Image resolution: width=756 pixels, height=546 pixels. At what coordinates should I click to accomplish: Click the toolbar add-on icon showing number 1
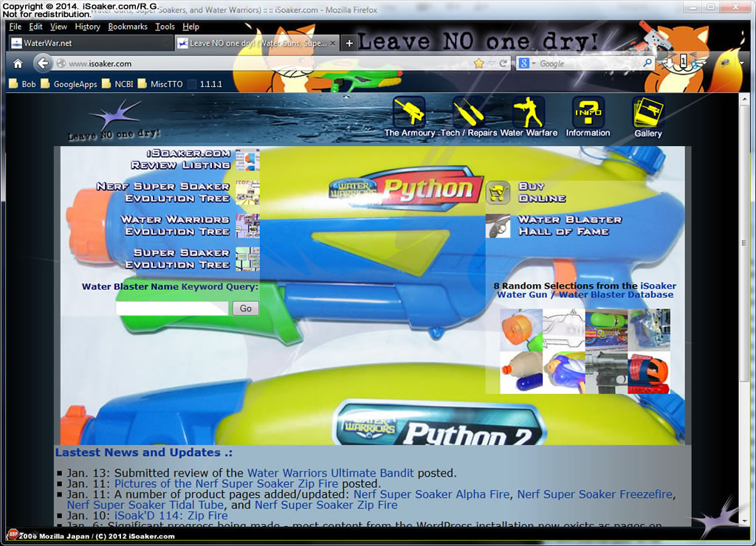tap(683, 61)
